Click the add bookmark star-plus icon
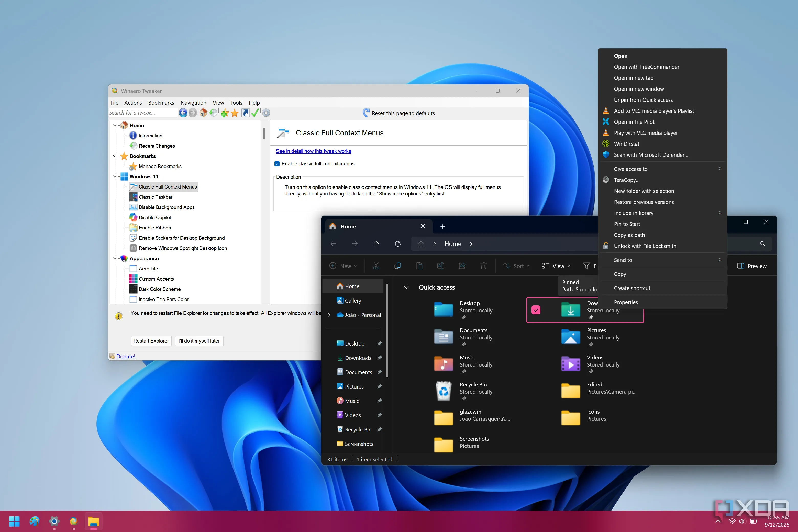 tap(224, 113)
